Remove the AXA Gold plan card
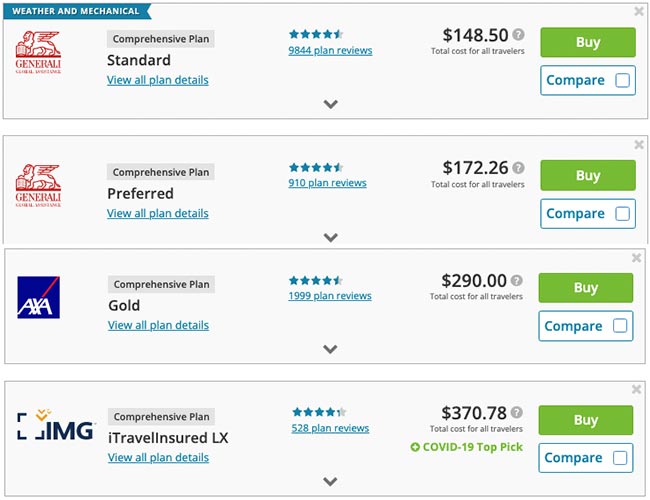This screenshot has height=500, width=650. pos(637,258)
